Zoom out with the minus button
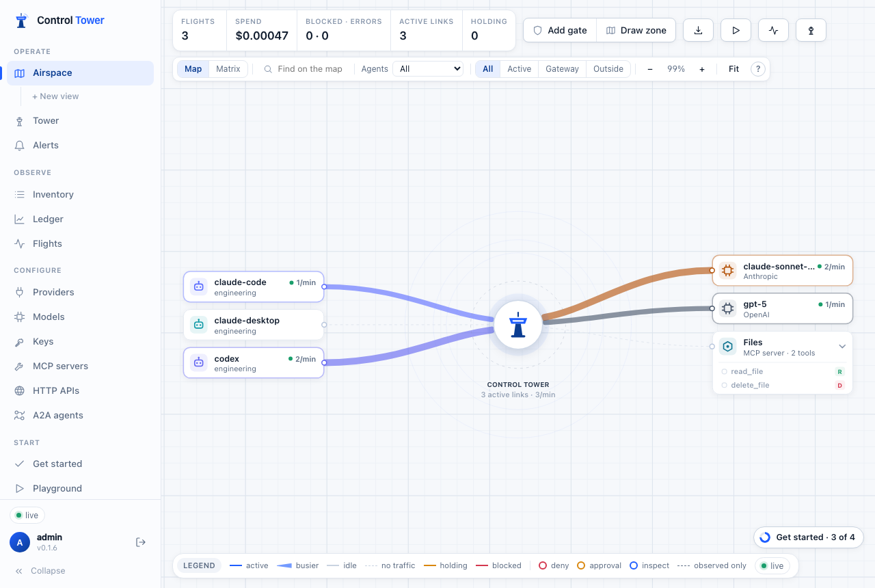Image resolution: width=875 pixels, height=588 pixels. pos(650,69)
